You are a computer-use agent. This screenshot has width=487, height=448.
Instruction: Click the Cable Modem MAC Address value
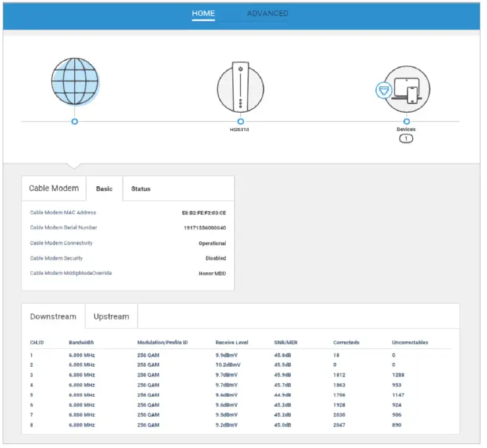203,213
